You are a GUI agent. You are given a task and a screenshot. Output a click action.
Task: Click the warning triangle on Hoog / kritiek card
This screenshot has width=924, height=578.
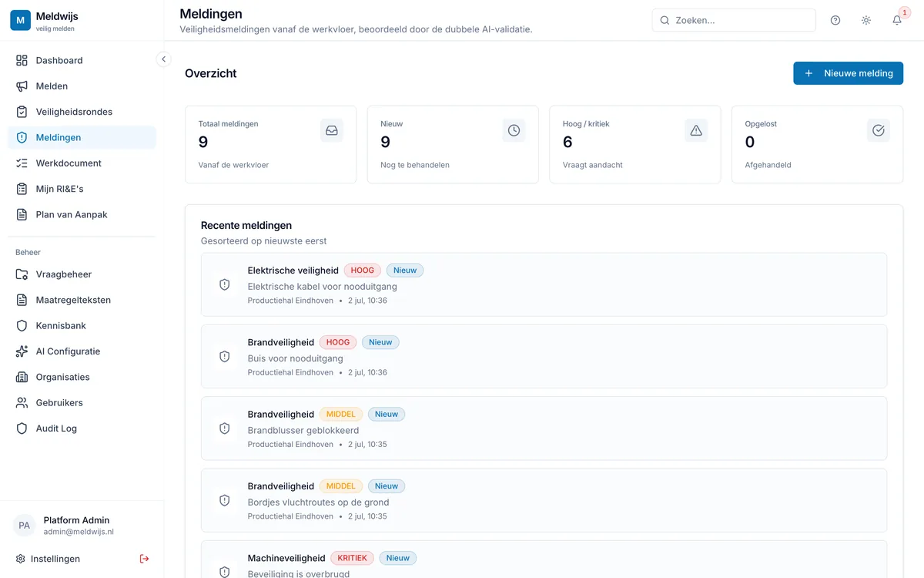click(696, 130)
